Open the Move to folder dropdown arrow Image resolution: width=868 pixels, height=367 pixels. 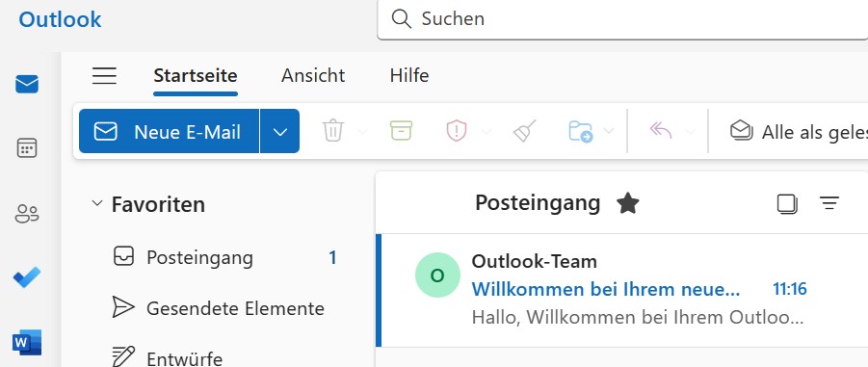[609, 131]
